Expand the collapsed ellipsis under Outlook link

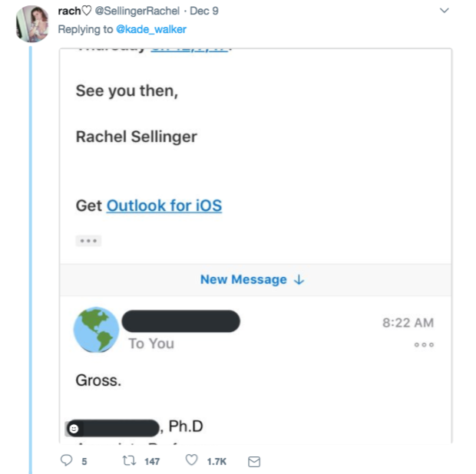[88, 241]
